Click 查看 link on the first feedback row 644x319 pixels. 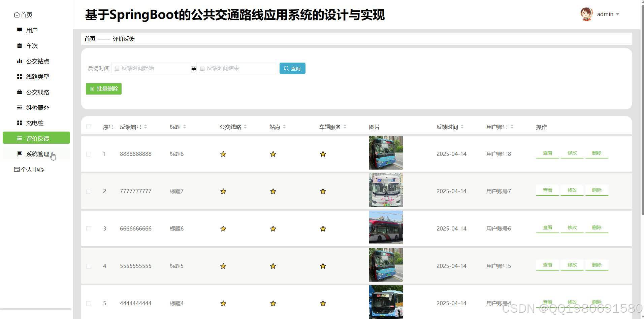[x=547, y=152]
